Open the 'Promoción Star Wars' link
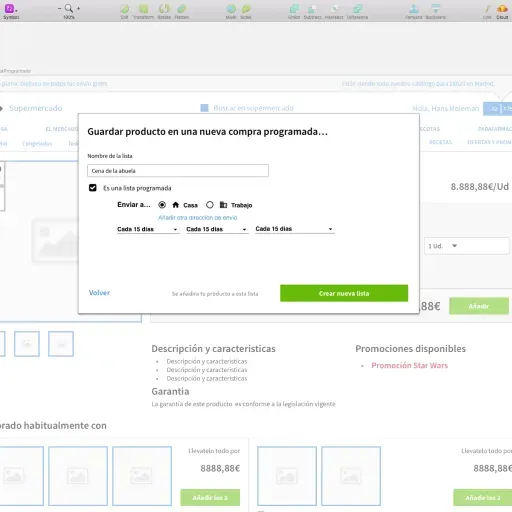Viewport: 512px width, 512px height. pyautogui.click(x=409, y=366)
